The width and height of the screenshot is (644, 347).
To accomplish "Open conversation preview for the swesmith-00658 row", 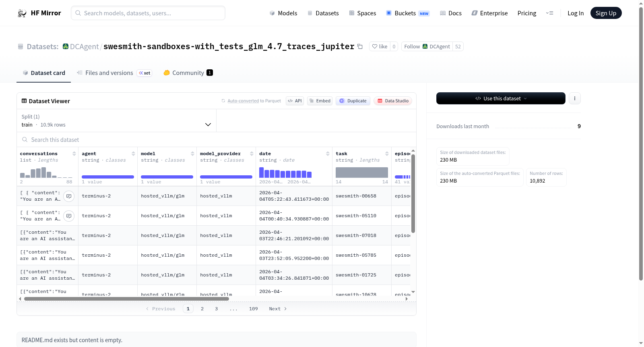I will 69,196.
